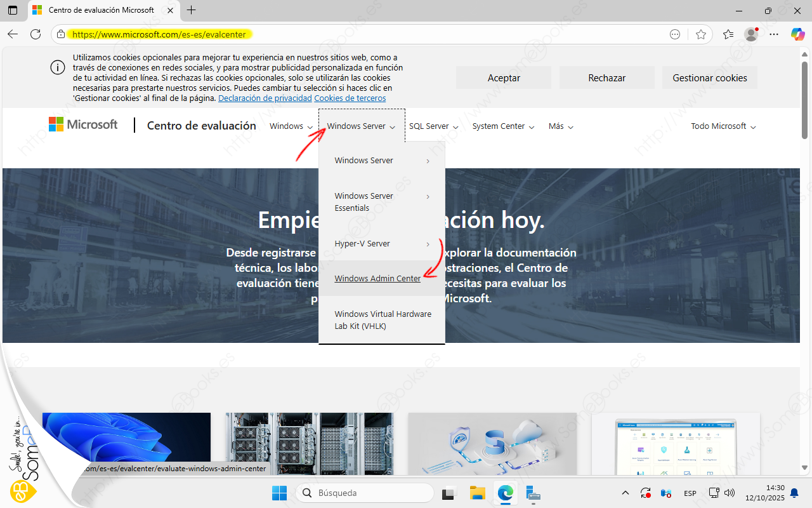The width and height of the screenshot is (812, 508).
Task: Open the Declaración de privacidad link
Action: [x=265, y=98]
